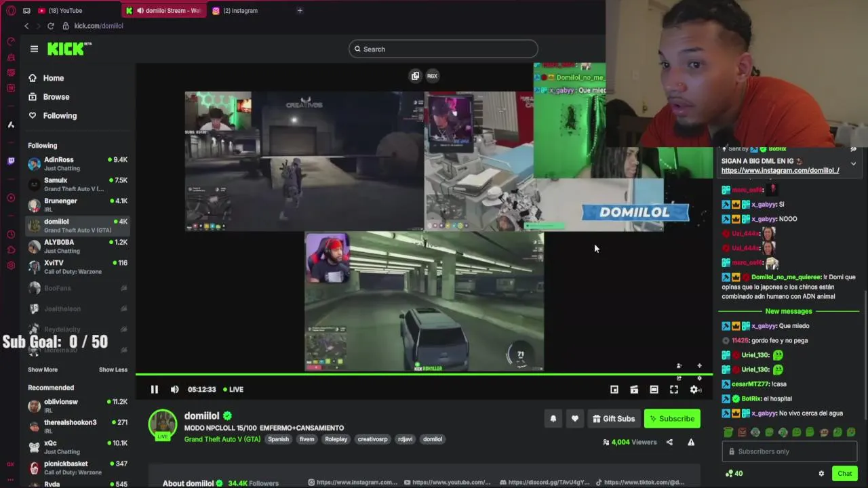Open ALYBOBA channel in Following list
The width and height of the screenshot is (868, 488).
pyautogui.click(x=77, y=246)
